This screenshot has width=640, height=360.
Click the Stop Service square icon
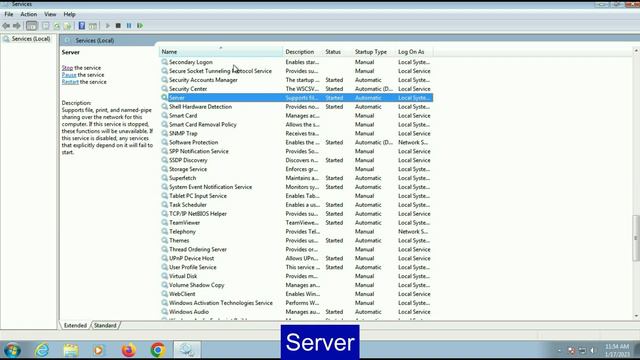[118, 26]
